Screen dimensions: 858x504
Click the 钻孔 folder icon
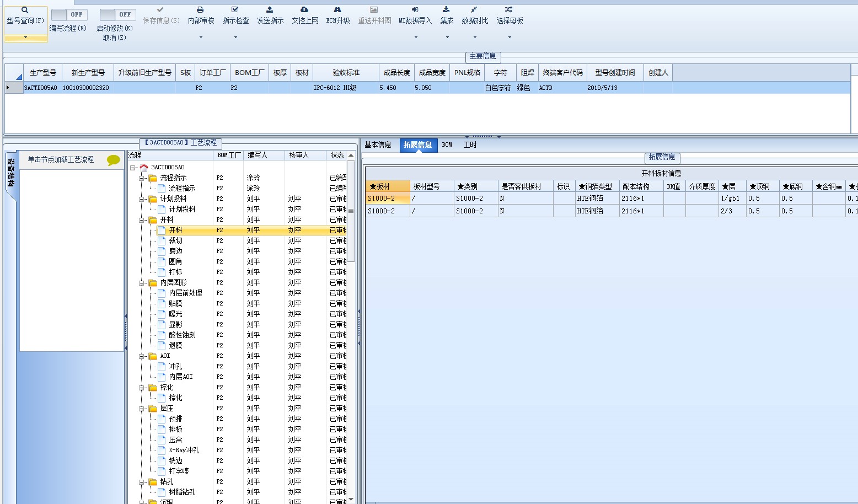coord(153,481)
